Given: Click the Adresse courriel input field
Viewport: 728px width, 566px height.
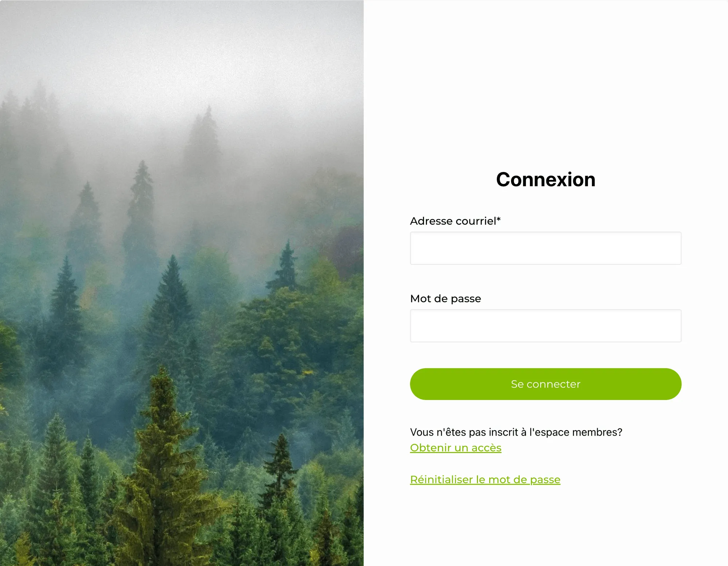Looking at the screenshot, I should [545, 248].
